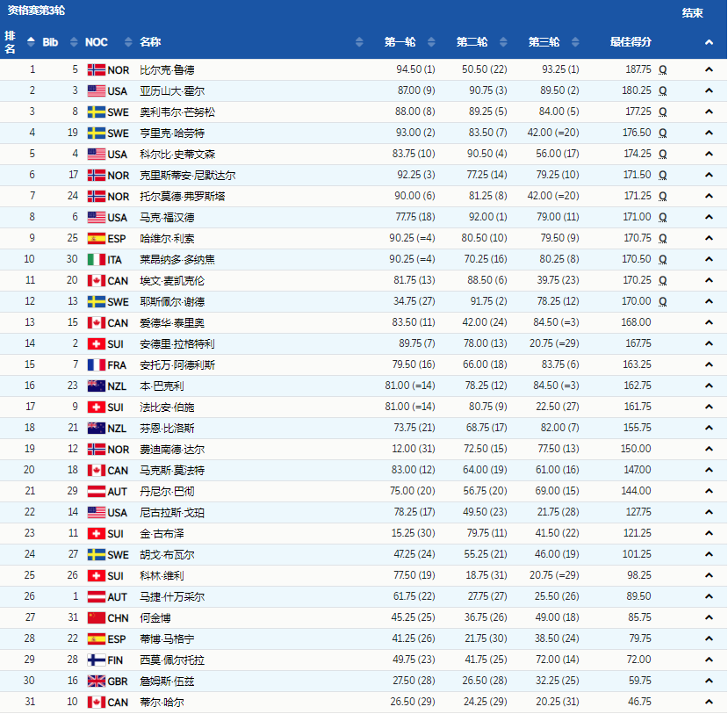Collapse the row for 比尔克·鲁德
The height and width of the screenshot is (714, 728).
710,69
